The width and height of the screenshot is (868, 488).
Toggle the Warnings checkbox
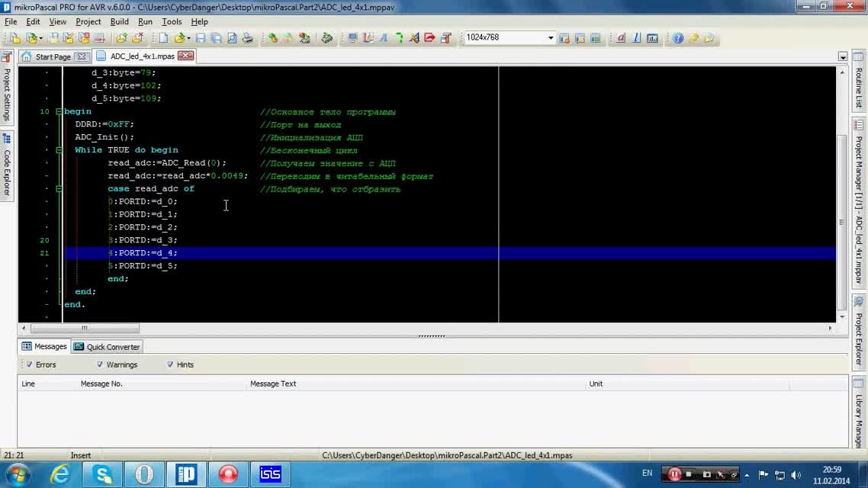point(100,364)
